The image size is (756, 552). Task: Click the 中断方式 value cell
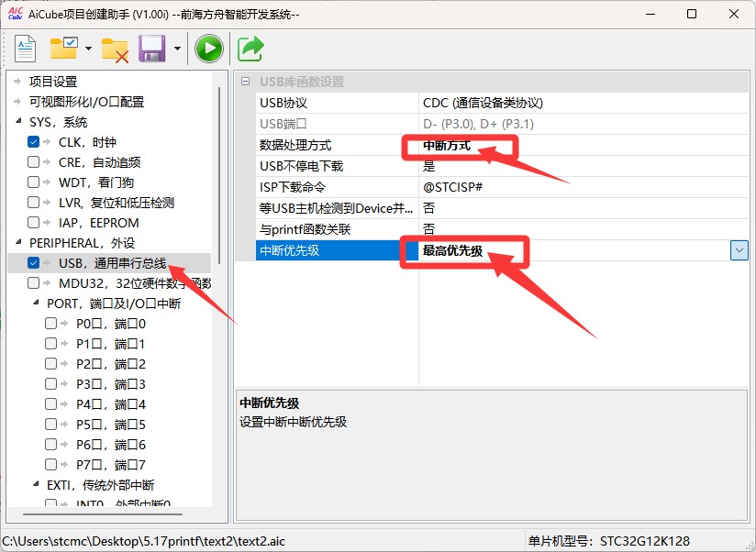click(x=584, y=145)
